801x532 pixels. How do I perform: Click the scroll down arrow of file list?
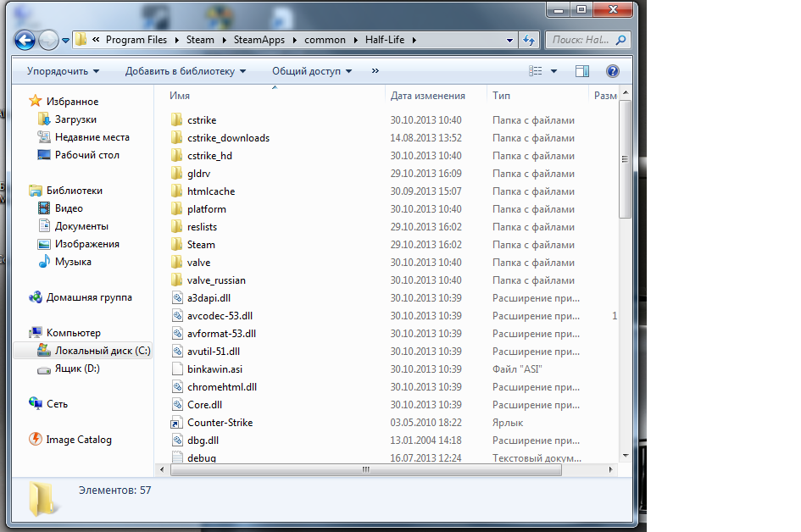pos(626,456)
